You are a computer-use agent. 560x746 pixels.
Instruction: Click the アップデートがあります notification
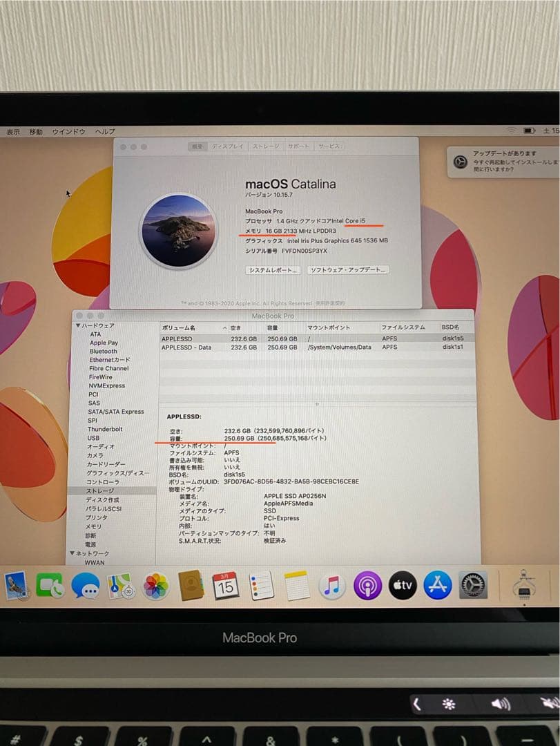[x=503, y=162]
